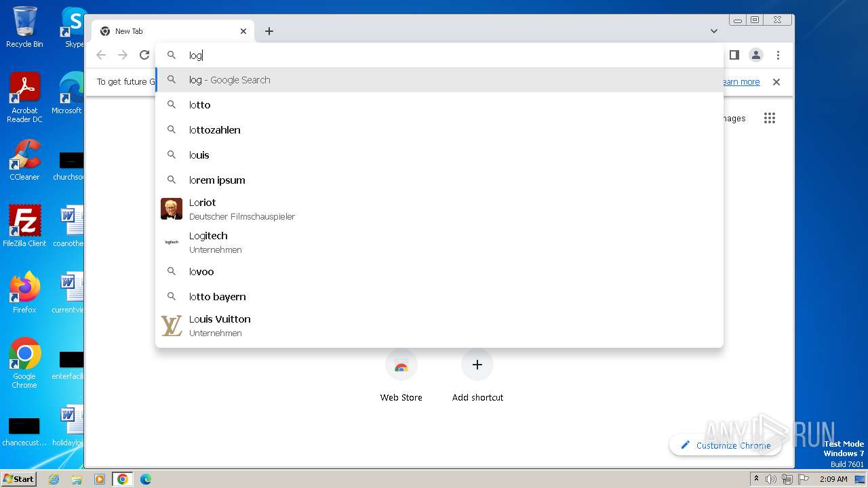Viewport: 868px width, 488px height.
Task: Toggle the Chrome side panel icon
Action: [x=734, y=55]
